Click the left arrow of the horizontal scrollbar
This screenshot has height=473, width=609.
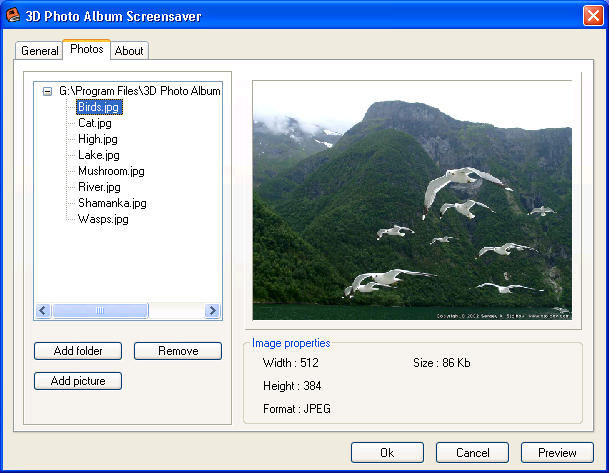(x=42, y=310)
